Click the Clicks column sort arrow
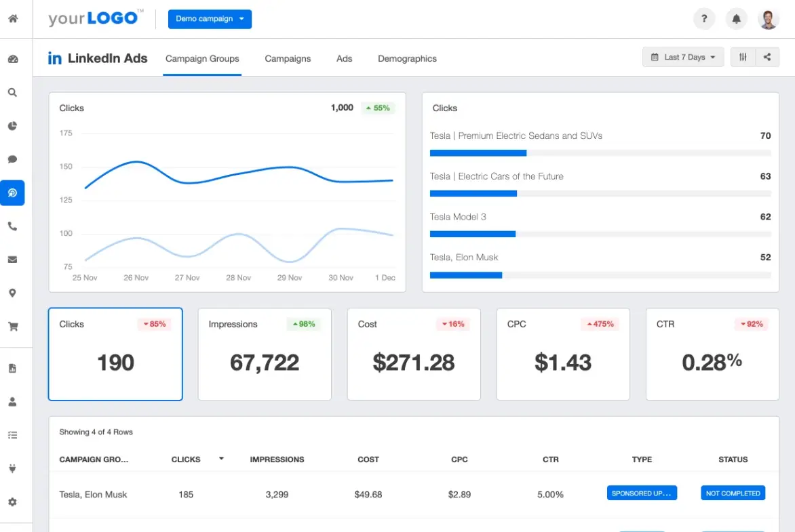 (221, 459)
